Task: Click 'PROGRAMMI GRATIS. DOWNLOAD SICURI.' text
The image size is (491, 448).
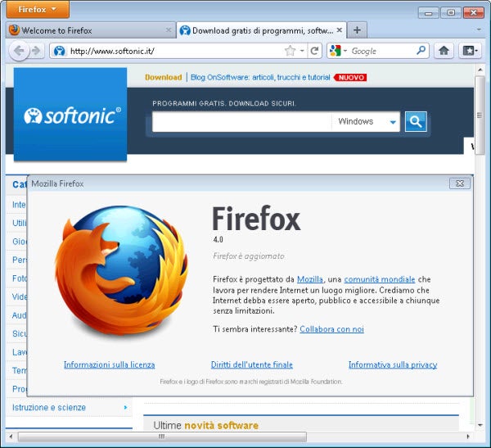Action: point(224,103)
